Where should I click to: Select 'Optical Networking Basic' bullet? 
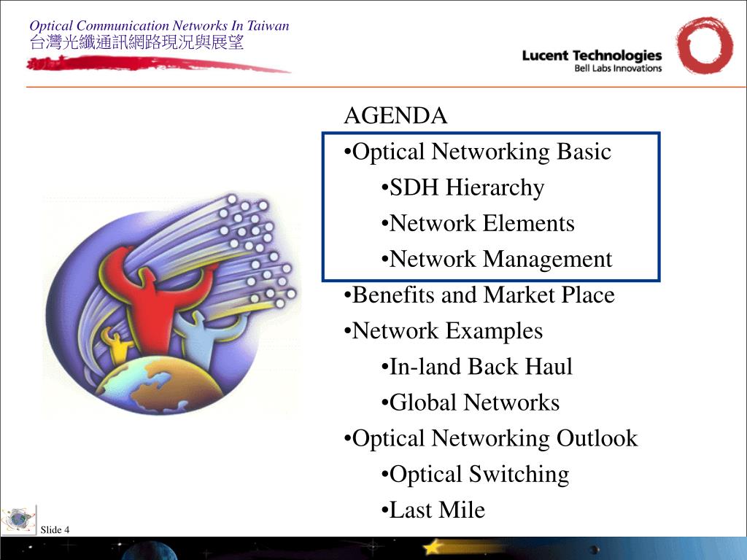(x=477, y=152)
